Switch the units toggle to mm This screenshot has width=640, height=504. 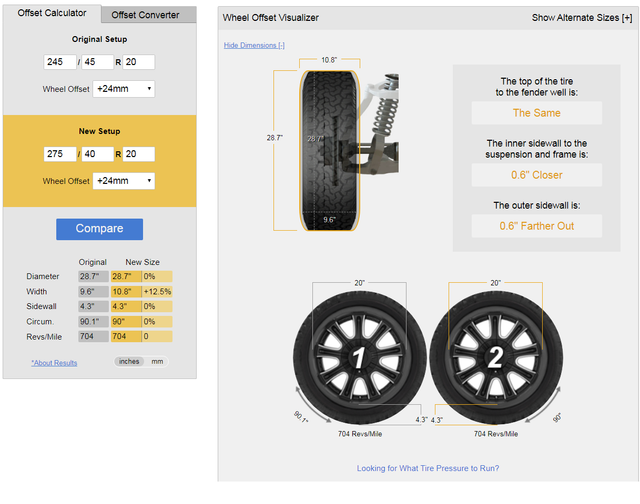point(157,362)
